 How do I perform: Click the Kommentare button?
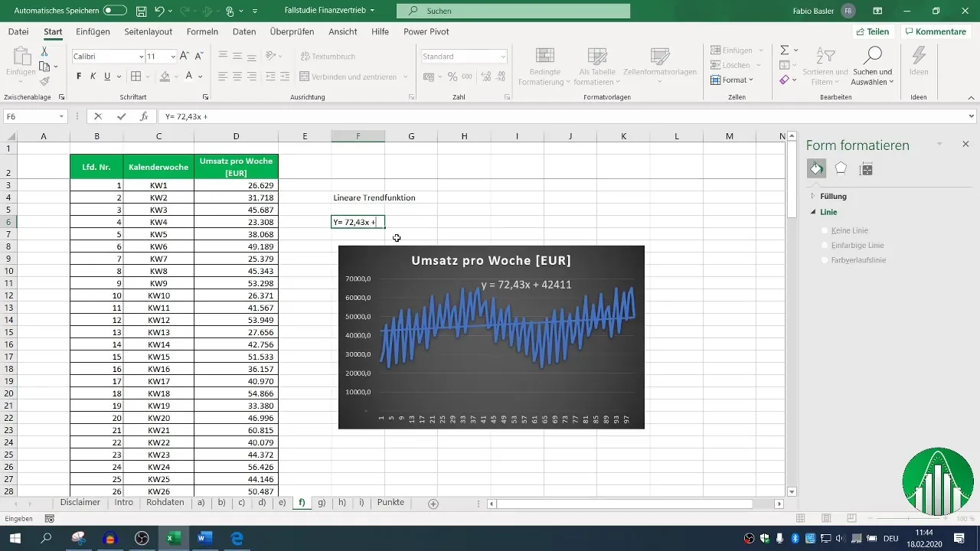pyautogui.click(x=934, y=32)
